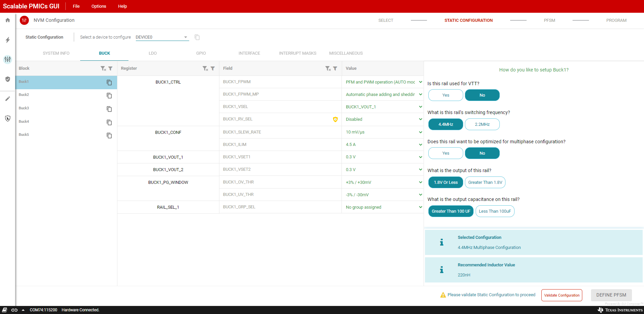Click the PROGRAM step in the workflow
Screen dimensions: 644x314
[x=616, y=20]
